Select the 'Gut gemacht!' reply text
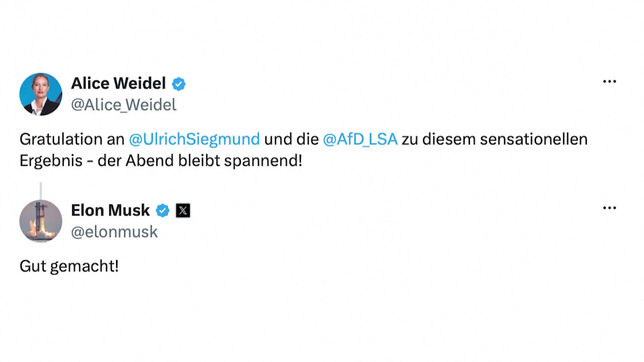The width and height of the screenshot is (644, 362). click(x=69, y=266)
